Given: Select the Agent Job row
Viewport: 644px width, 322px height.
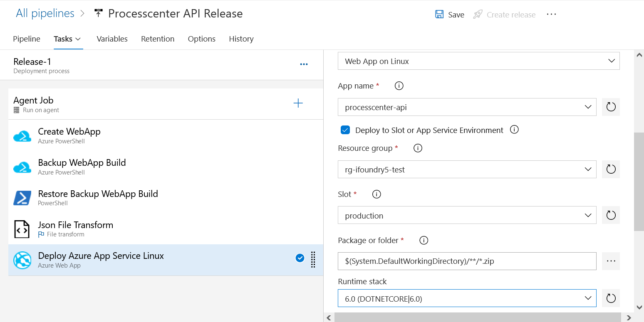Looking at the screenshot, I should click(166, 104).
